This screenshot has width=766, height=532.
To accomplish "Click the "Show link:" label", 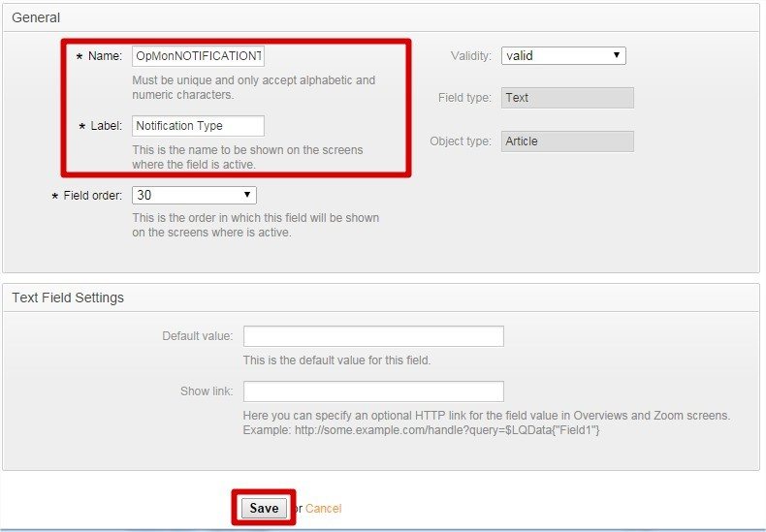I will (x=207, y=391).
